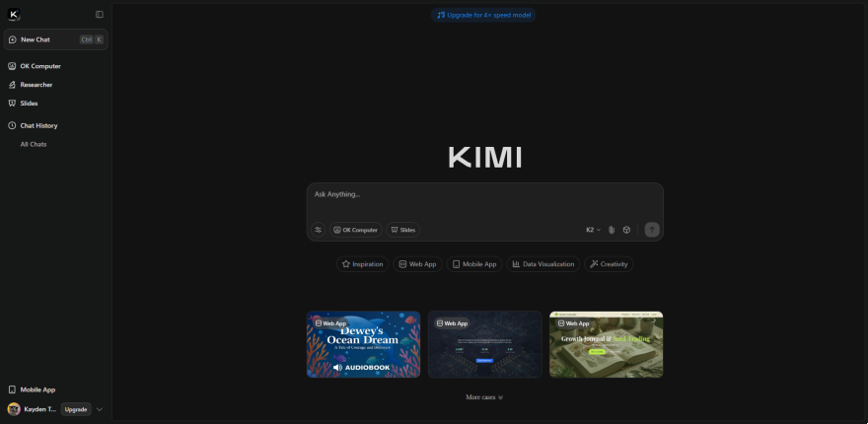868x424 pixels.
Task: Click the chart icon on the Data Visualization chip
Action: 516,264
